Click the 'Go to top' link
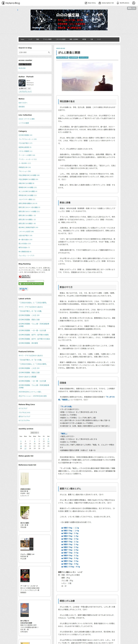138x644 pixels. (22, 68)
